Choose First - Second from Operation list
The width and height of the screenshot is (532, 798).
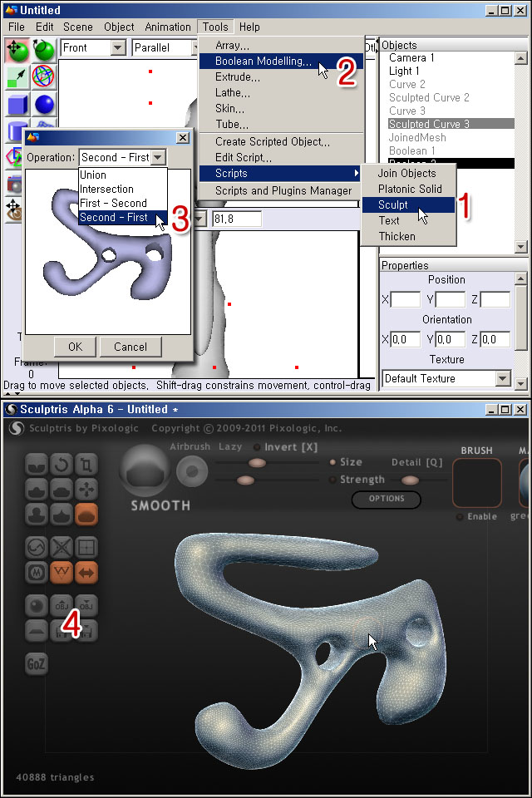pyautogui.click(x=123, y=203)
